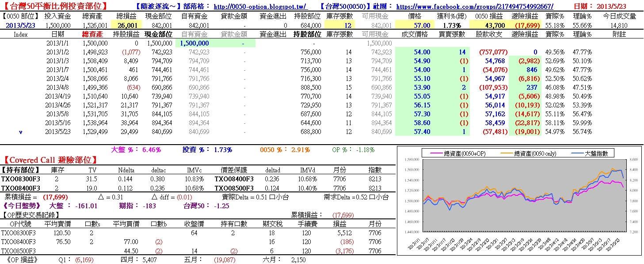Click the 58.60 price cell
Image resolution: width=644 pixels, height=264 pixels.
(x=422, y=123)
